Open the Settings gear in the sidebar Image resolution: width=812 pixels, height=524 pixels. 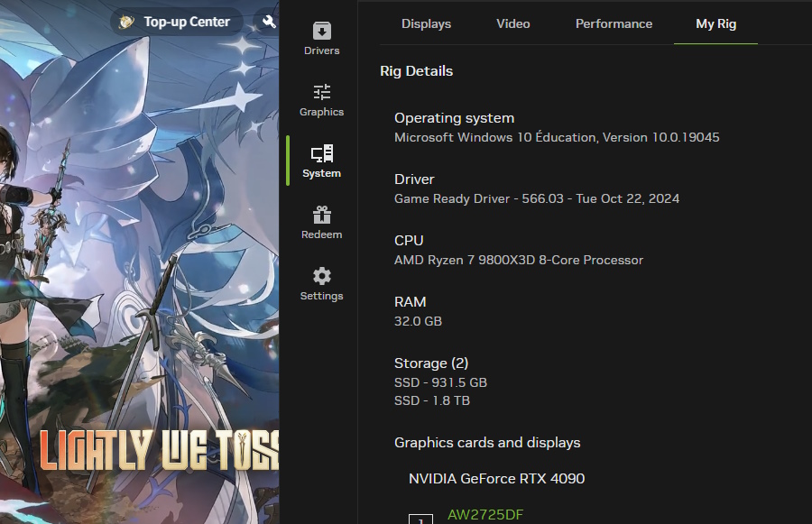click(x=321, y=284)
